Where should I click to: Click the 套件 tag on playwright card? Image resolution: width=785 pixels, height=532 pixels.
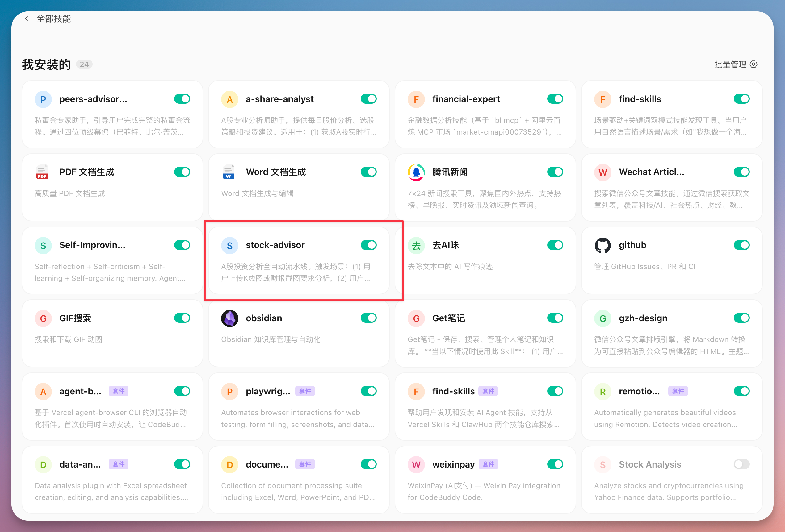(x=305, y=391)
